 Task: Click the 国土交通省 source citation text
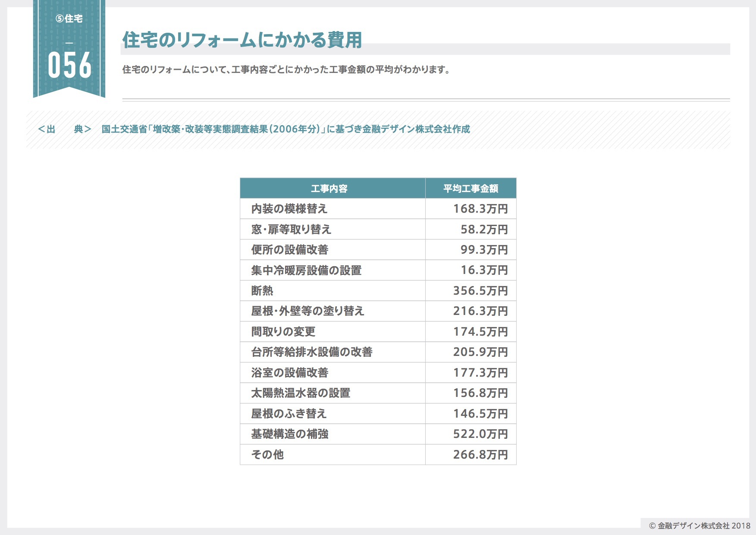tap(285, 129)
